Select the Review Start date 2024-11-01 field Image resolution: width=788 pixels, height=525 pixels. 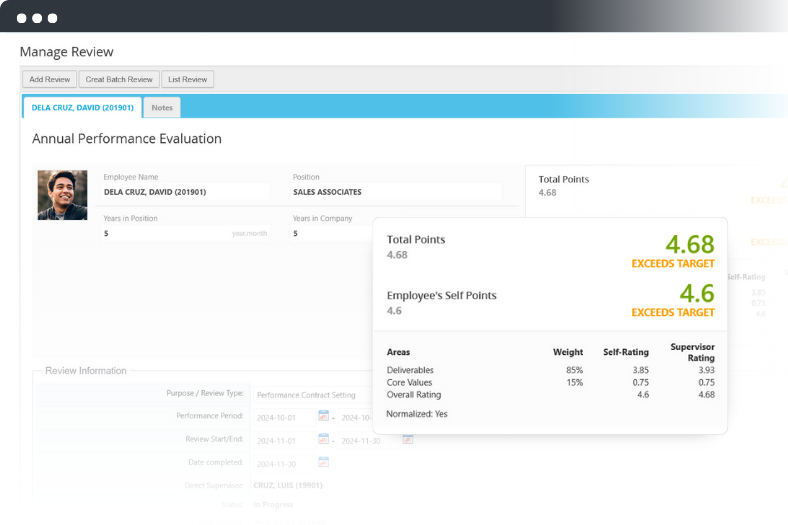[284, 440]
